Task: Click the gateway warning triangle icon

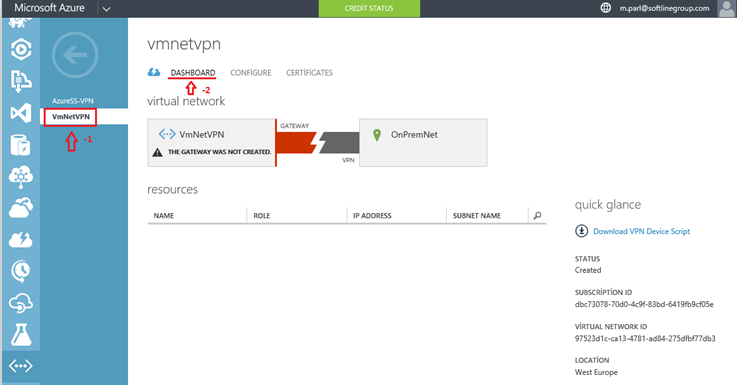Action: coord(157,152)
